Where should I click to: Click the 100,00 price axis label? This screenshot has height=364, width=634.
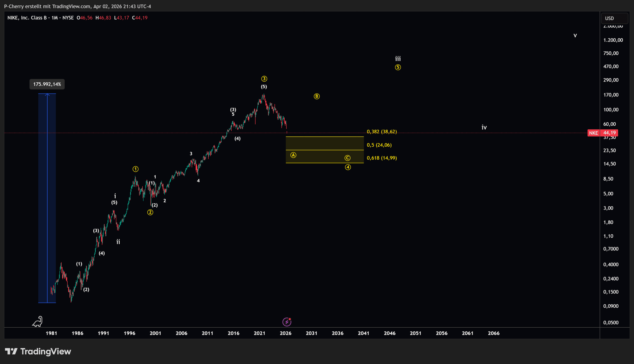(611, 110)
